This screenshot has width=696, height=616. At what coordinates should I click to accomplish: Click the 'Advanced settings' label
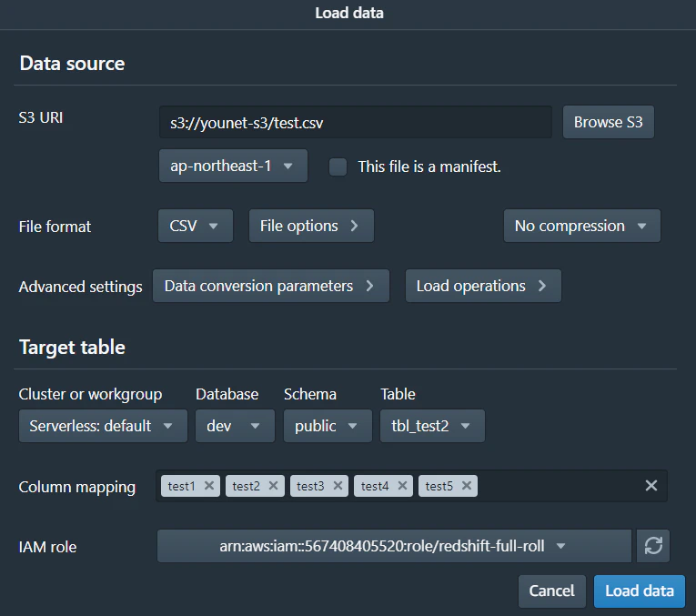click(80, 287)
